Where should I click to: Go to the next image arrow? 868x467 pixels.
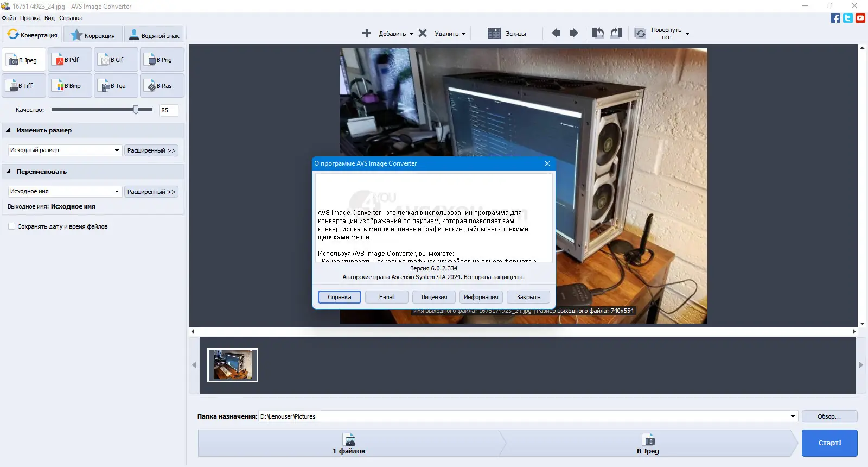574,33
